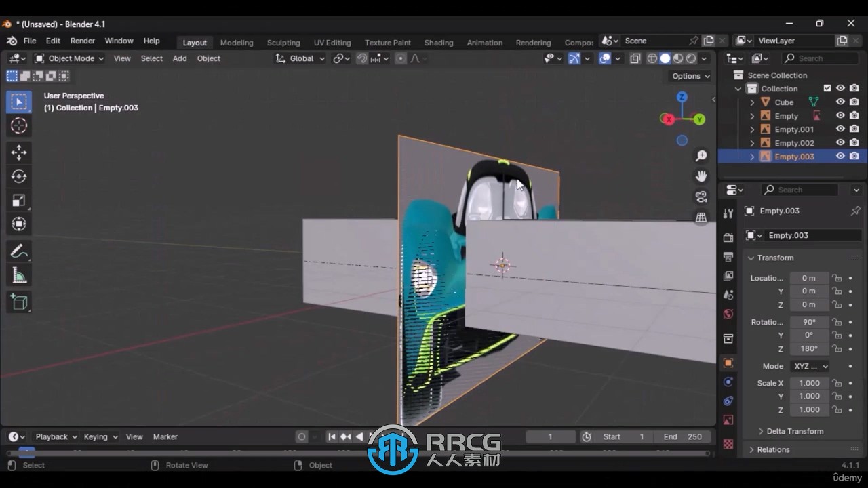Screen dimensions: 868x488
Task: Open the Physics properties tab
Action: point(728,382)
